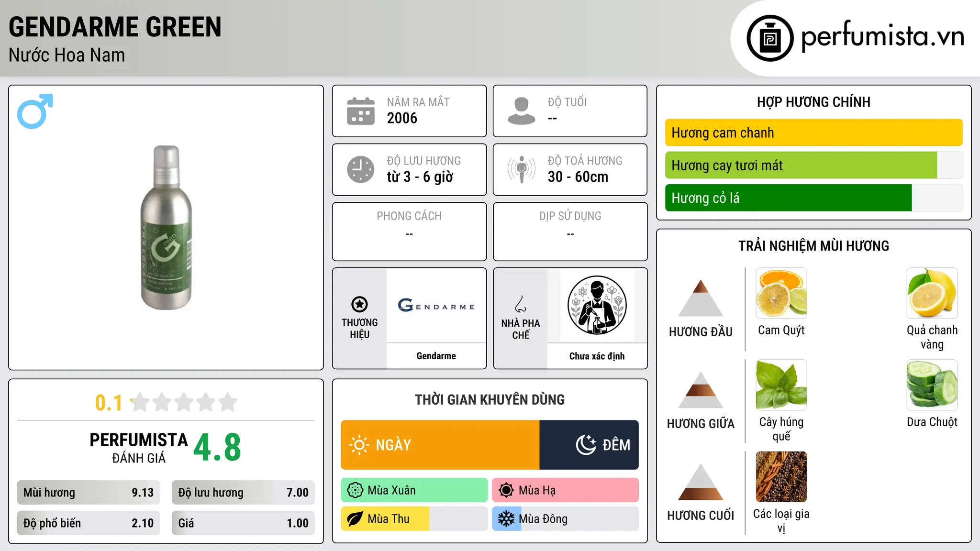Click the Hương đầu pyramid icon
Image resolution: width=980 pixels, height=551 pixels.
pos(701,298)
